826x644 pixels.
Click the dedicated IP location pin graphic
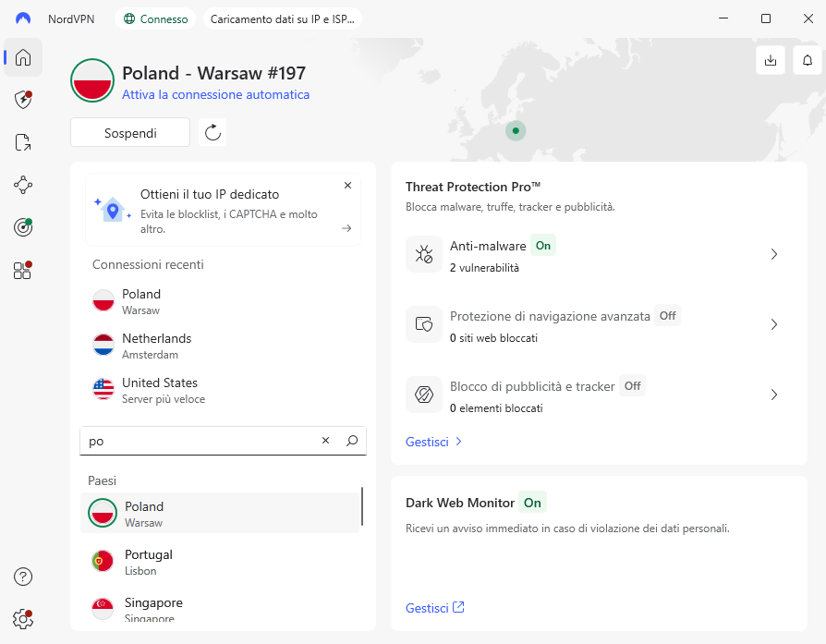(x=112, y=209)
